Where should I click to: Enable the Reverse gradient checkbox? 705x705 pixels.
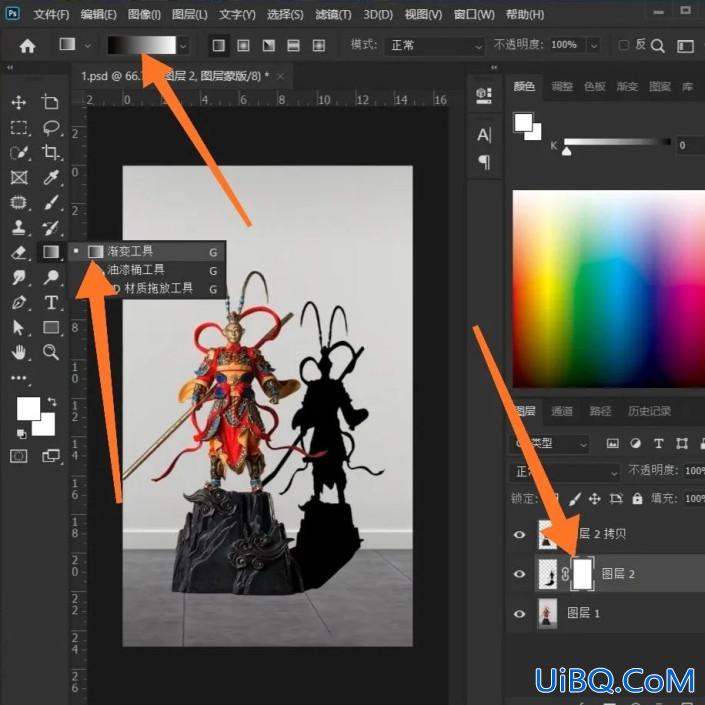[624, 45]
